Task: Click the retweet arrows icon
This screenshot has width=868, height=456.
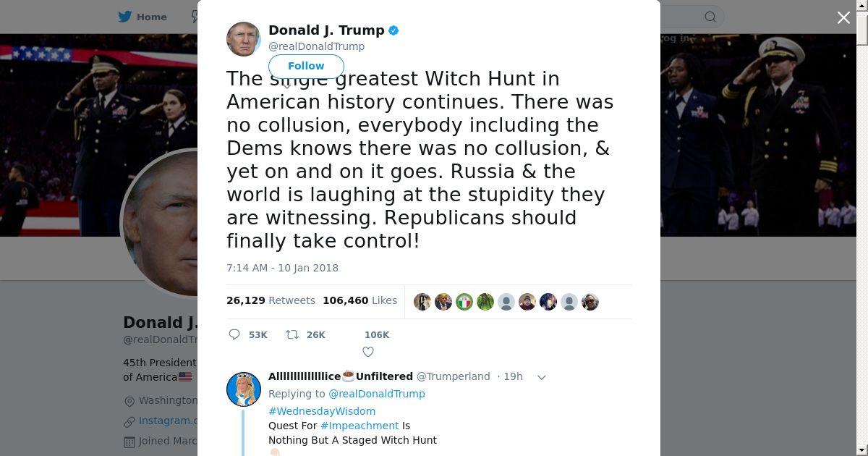Action: pos(292,334)
